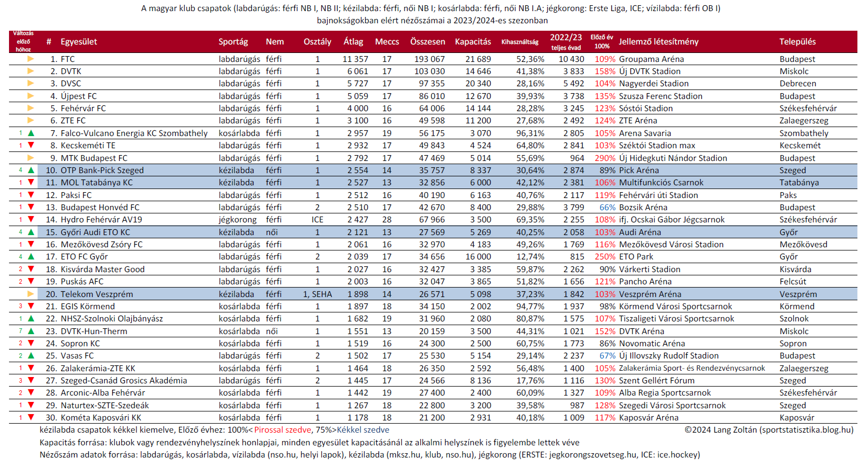Click the Kapacitás column header
868x466 pixels.
click(x=473, y=41)
